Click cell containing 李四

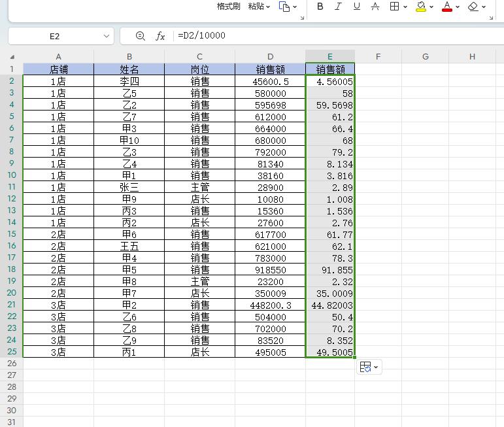129,81
